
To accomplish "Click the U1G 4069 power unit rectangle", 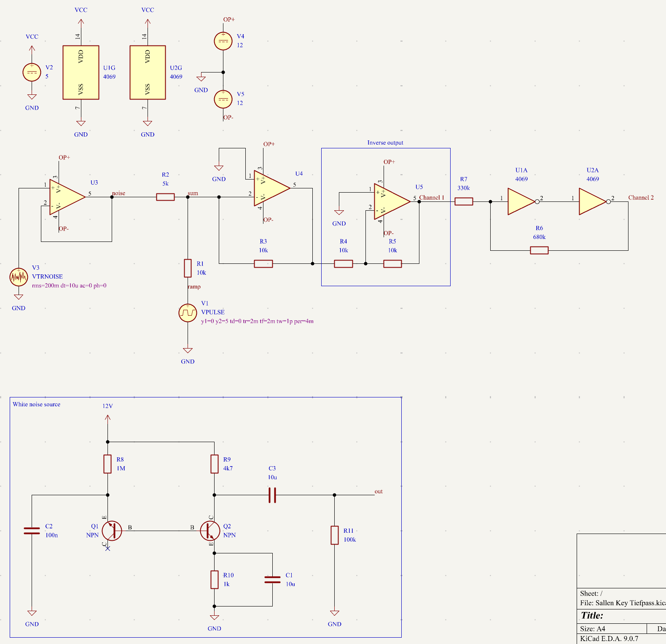I will click(x=81, y=72).
